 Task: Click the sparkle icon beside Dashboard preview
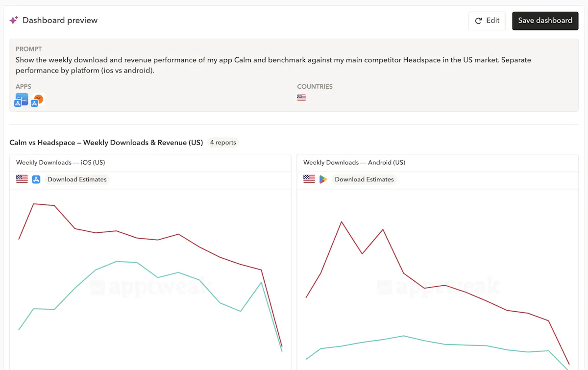pos(14,20)
